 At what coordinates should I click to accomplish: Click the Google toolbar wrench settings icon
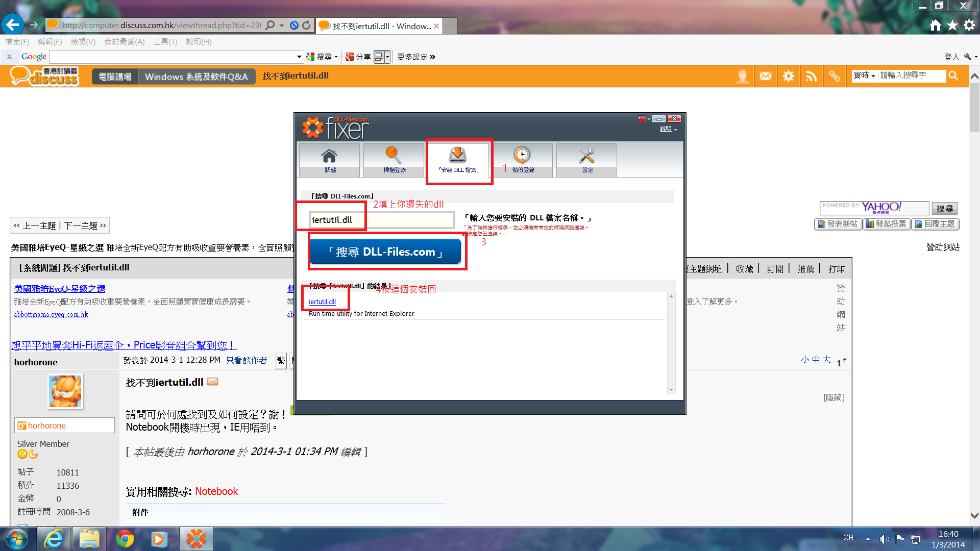pos(967,57)
